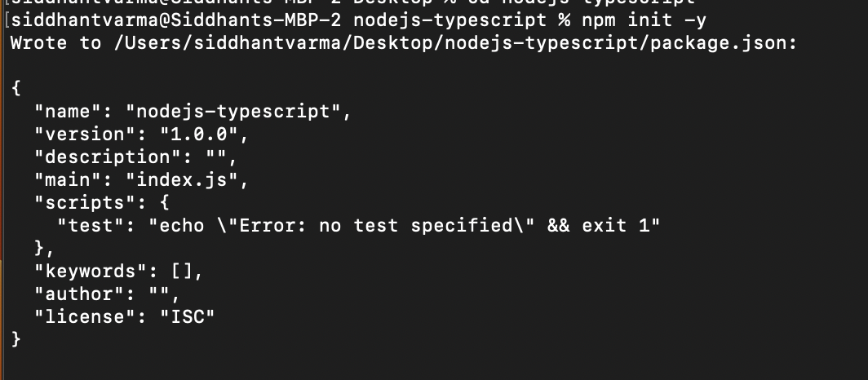The image size is (868, 380).
Task: Click the package.json file path in output
Action: coord(454,42)
